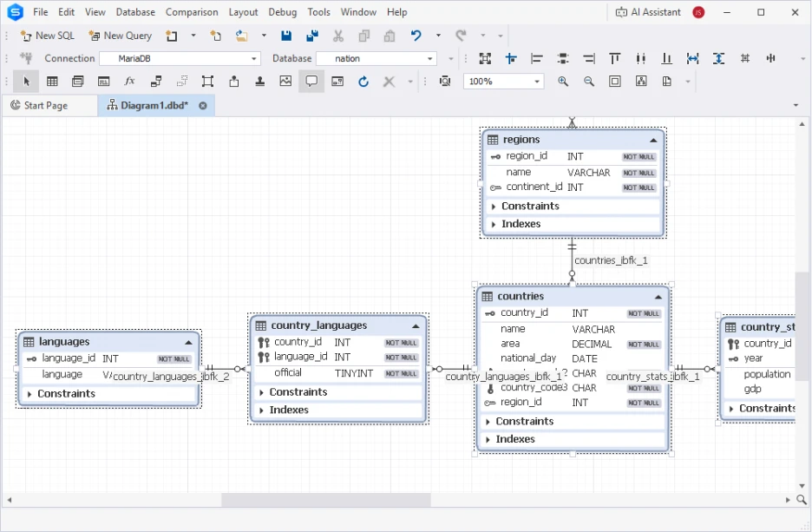Viewport: 812px width, 532px height.
Task: Open the Connection MariaDB dropdown
Action: [x=253, y=58]
